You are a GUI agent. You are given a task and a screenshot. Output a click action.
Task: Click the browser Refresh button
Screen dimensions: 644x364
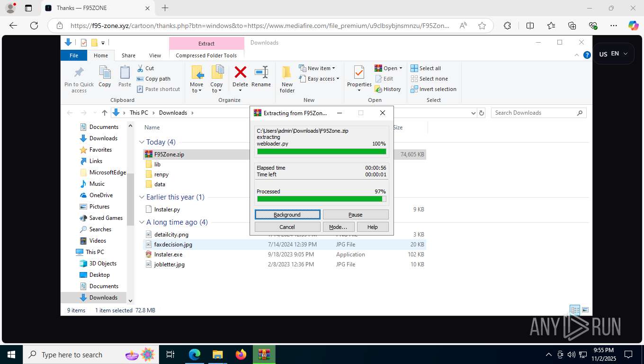point(34,26)
